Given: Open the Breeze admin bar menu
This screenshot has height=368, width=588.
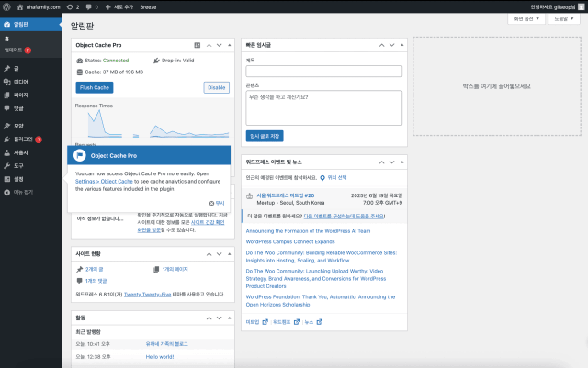Looking at the screenshot, I should click(x=148, y=7).
